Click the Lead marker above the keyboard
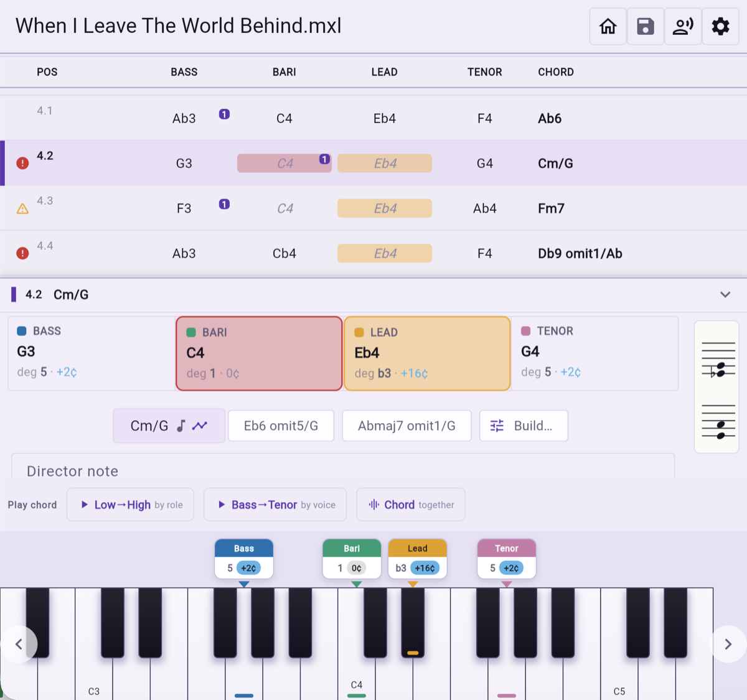Viewport: 747px width, 700px height. click(417, 559)
